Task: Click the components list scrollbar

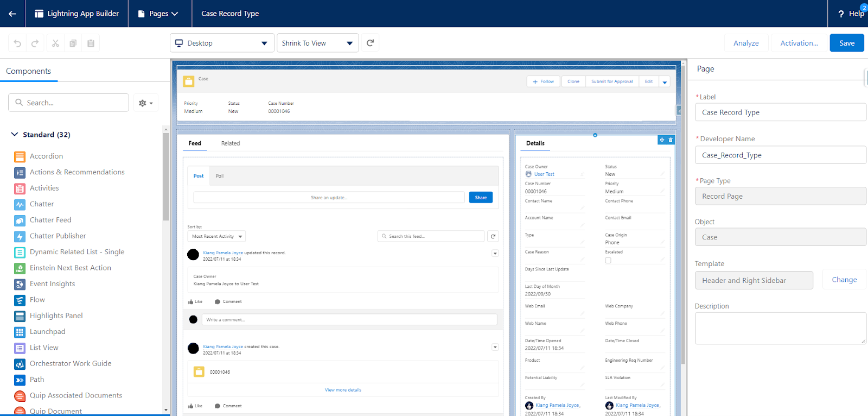Action: pos(166,177)
